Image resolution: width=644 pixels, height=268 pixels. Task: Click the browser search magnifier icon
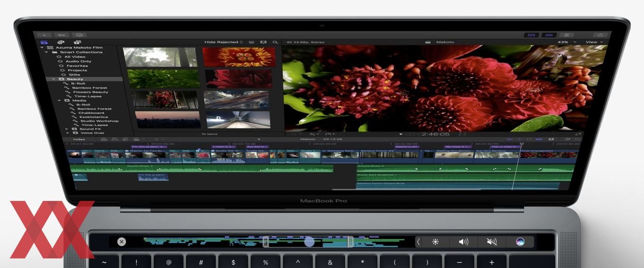[276, 42]
